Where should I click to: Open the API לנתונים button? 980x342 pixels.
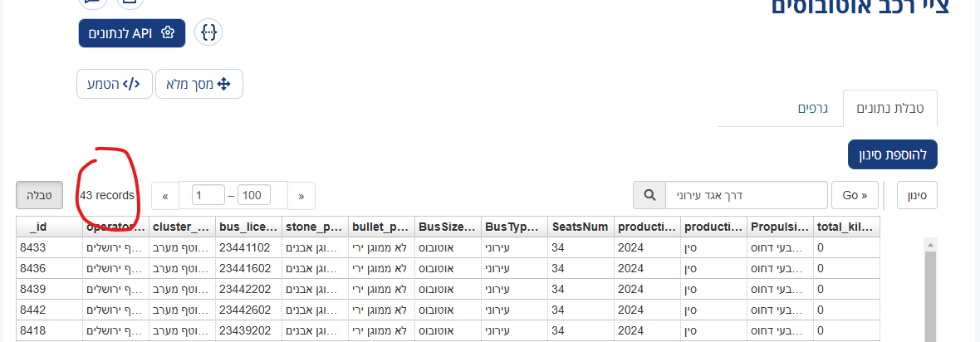click(x=131, y=33)
